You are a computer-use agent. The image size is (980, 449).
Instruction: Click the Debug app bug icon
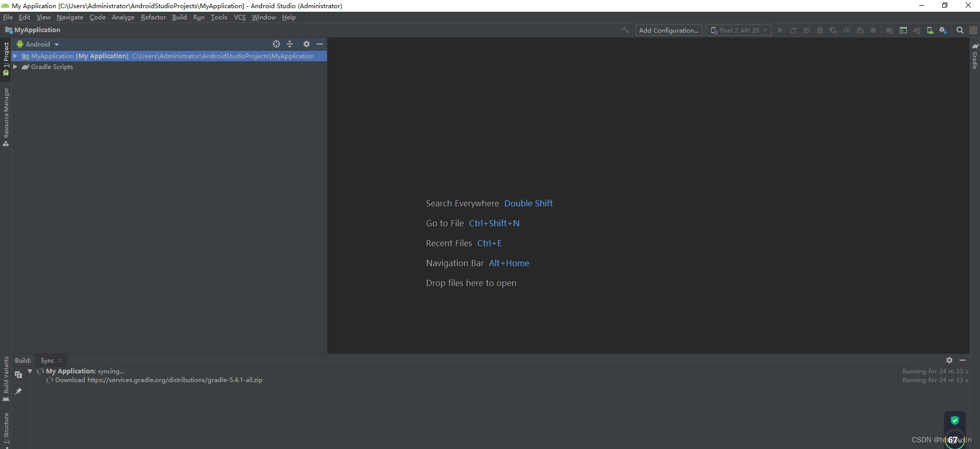[x=820, y=30]
